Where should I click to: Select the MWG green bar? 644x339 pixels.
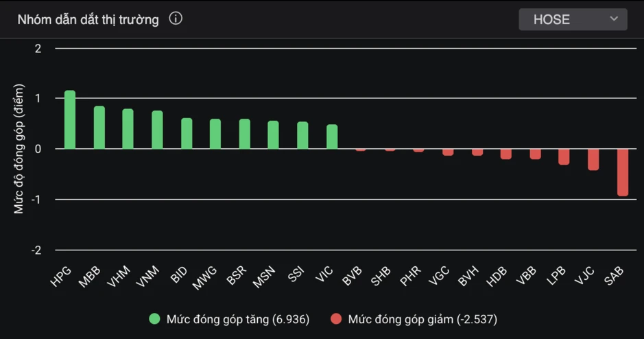(215, 134)
